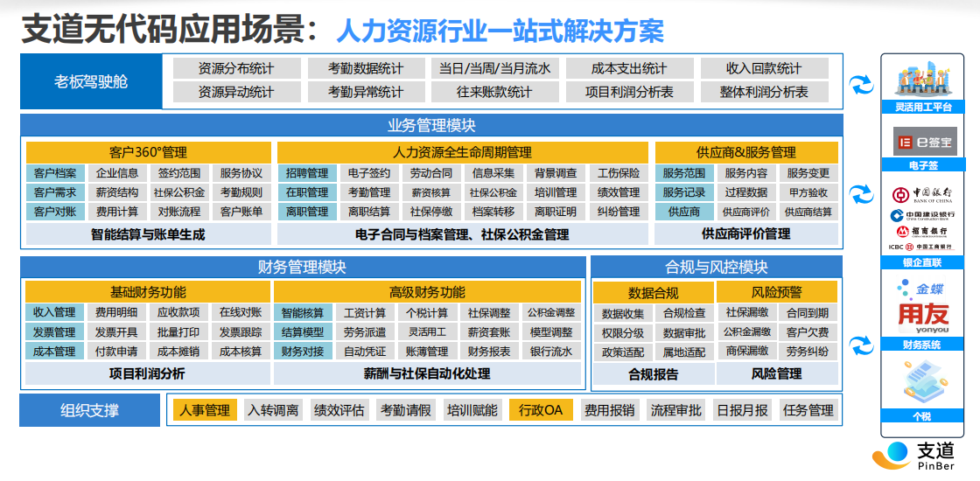The width and height of the screenshot is (980, 481).
Task: Select 银行流水 cell
Action: tap(550, 351)
